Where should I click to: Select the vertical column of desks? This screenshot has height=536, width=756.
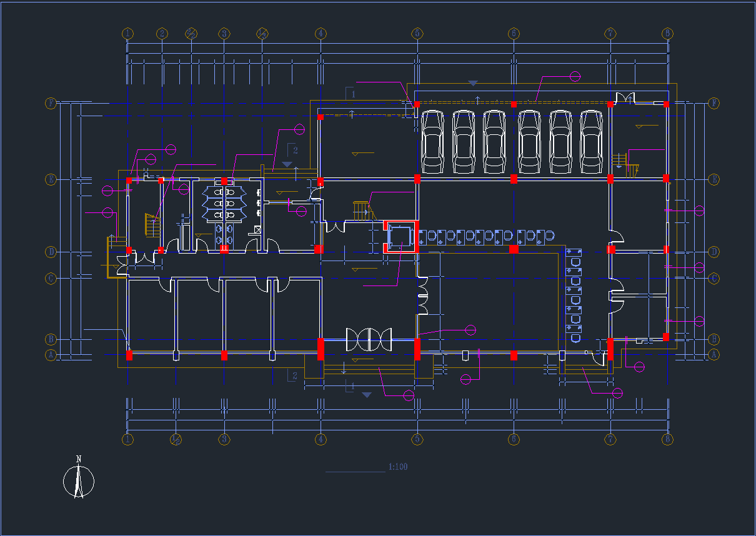[x=573, y=295]
